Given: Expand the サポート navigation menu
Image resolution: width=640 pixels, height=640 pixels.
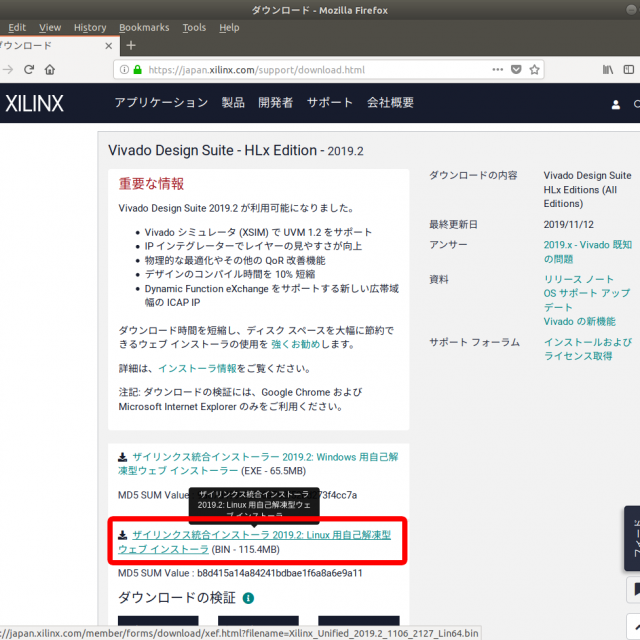Looking at the screenshot, I should pos(329,103).
